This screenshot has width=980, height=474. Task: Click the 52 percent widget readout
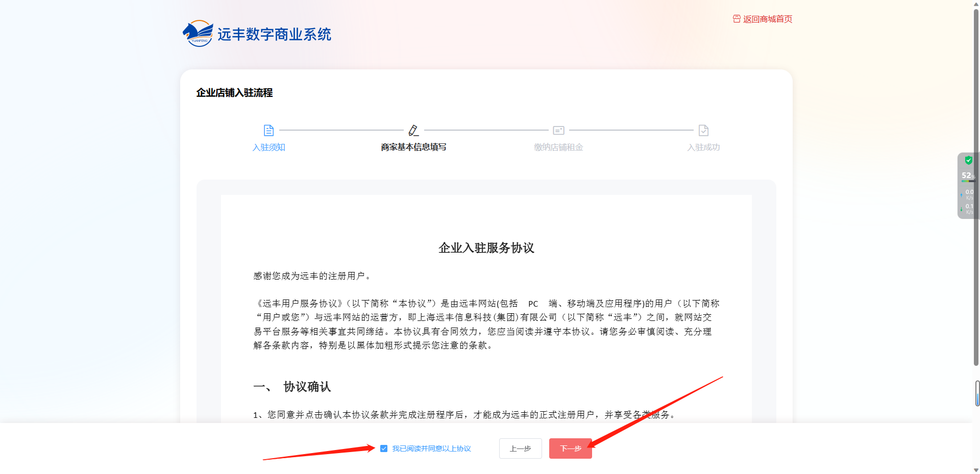(x=968, y=176)
